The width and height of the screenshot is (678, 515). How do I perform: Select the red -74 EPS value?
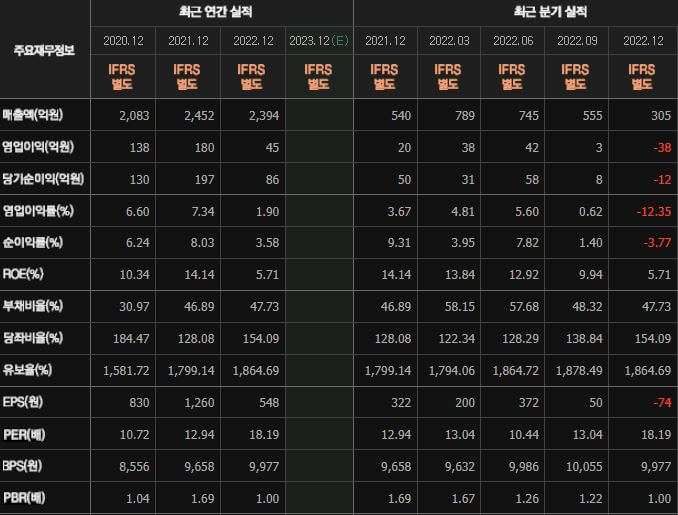pyautogui.click(x=662, y=403)
